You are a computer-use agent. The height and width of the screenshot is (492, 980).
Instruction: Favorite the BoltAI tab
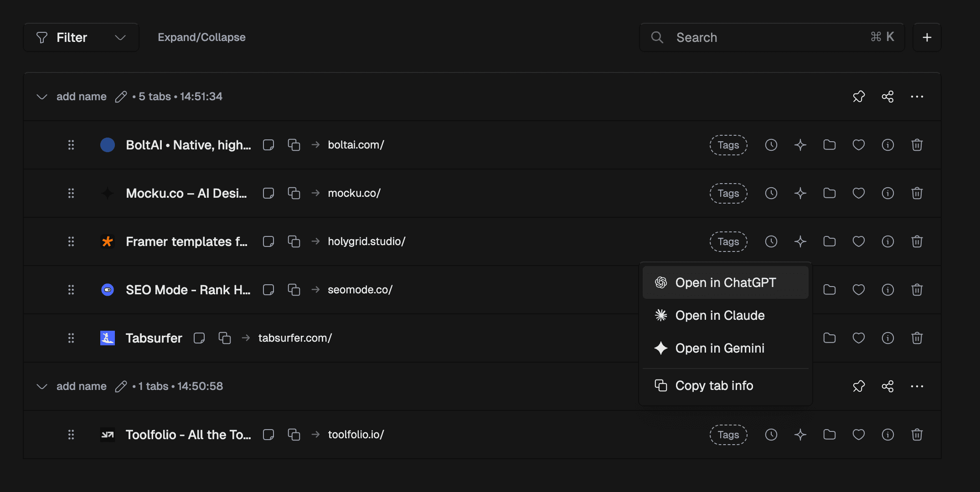click(x=859, y=145)
